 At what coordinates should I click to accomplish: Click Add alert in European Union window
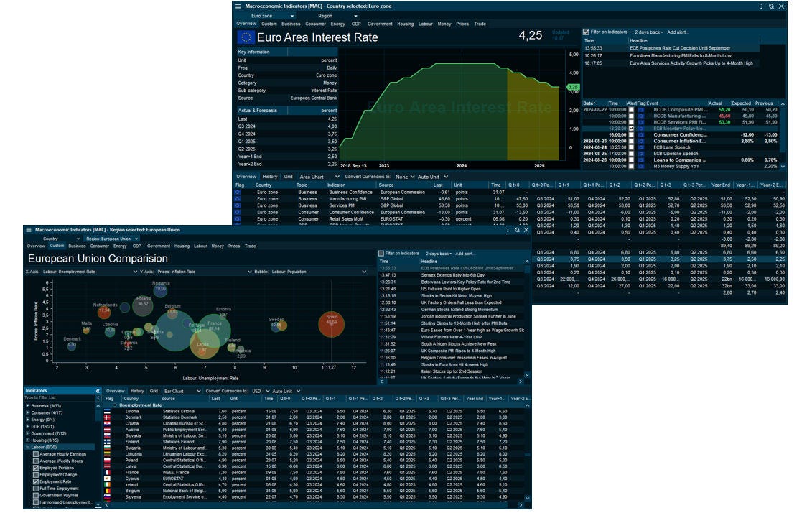(465, 254)
